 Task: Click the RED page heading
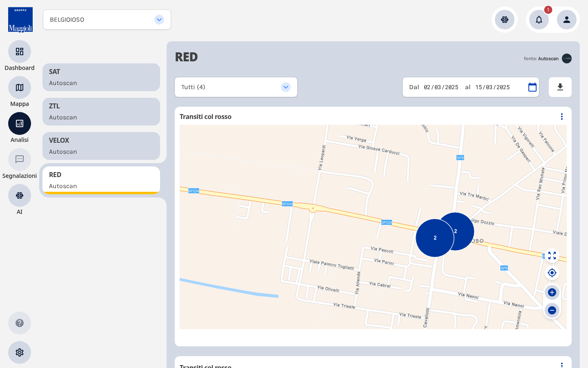pyautogui.click(x=186, y=57)
